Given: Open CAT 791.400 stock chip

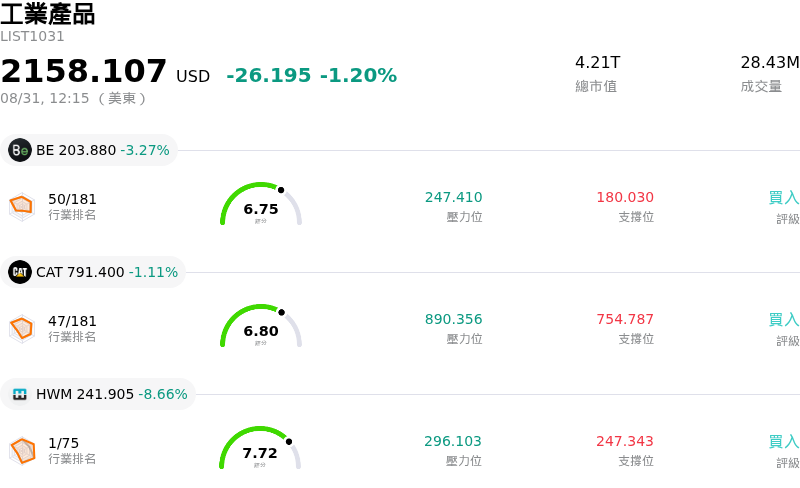Looking at the screenshot, I should coord(93,272).
